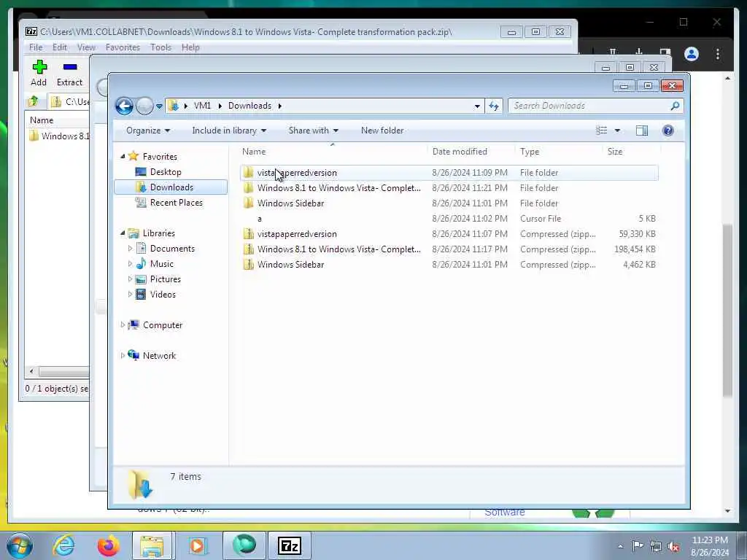Expand the Videos library node
747x560 pixels.
point(130,295)
